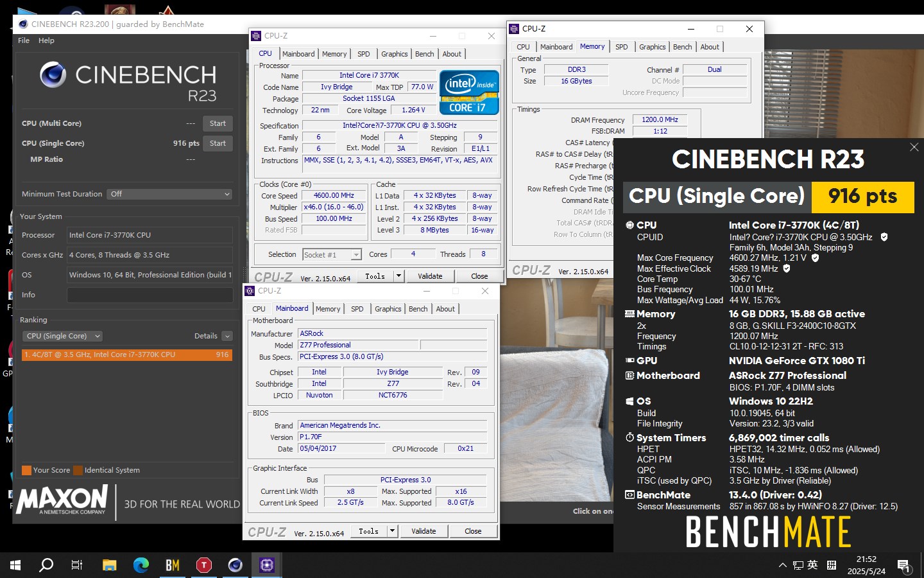
Task: Minimize the Memory CPU-Z window
Action: click(x=690, y=29)
